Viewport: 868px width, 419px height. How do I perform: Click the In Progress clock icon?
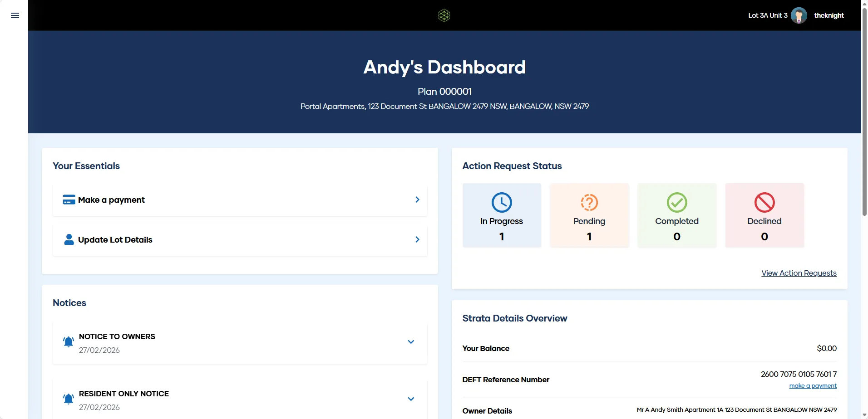502,202
